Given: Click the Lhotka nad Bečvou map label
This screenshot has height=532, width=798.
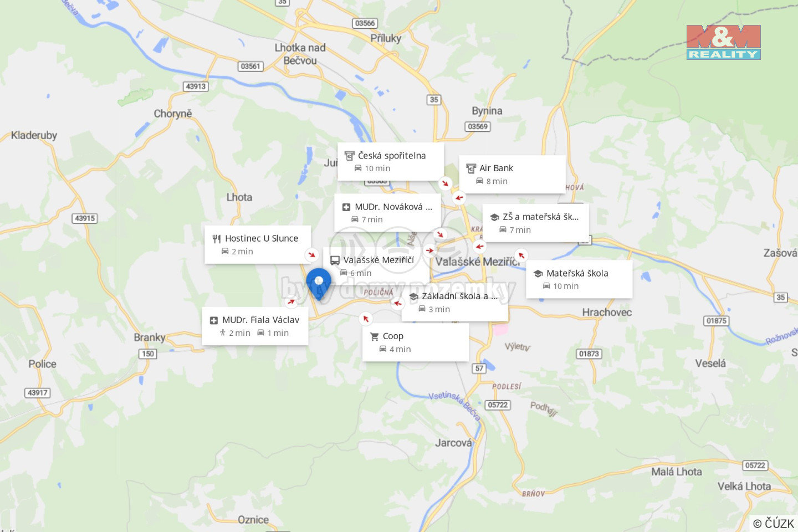Looking at the screenshot, I should point(300,54).
